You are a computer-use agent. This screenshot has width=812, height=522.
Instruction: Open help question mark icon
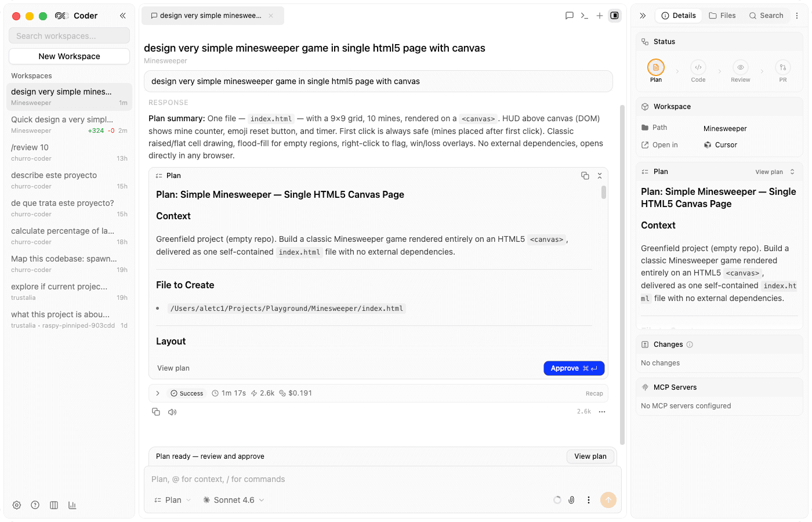[35, 505]
